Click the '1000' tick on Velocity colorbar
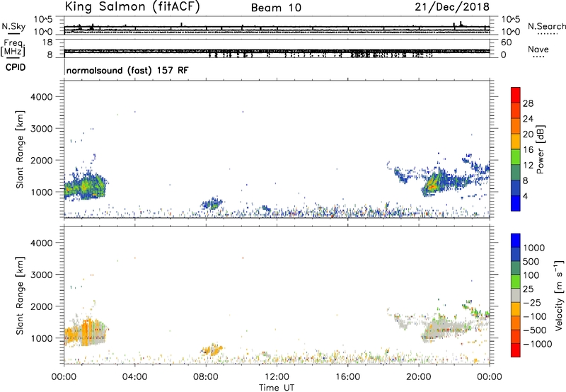The image size is (566, 392). click(534, 248)
